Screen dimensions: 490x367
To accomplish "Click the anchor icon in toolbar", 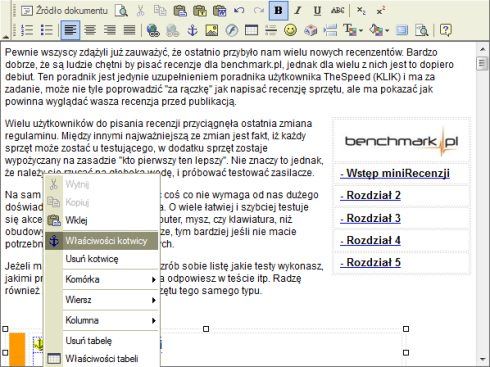I will pyautogui.click(x=192, y=30).
